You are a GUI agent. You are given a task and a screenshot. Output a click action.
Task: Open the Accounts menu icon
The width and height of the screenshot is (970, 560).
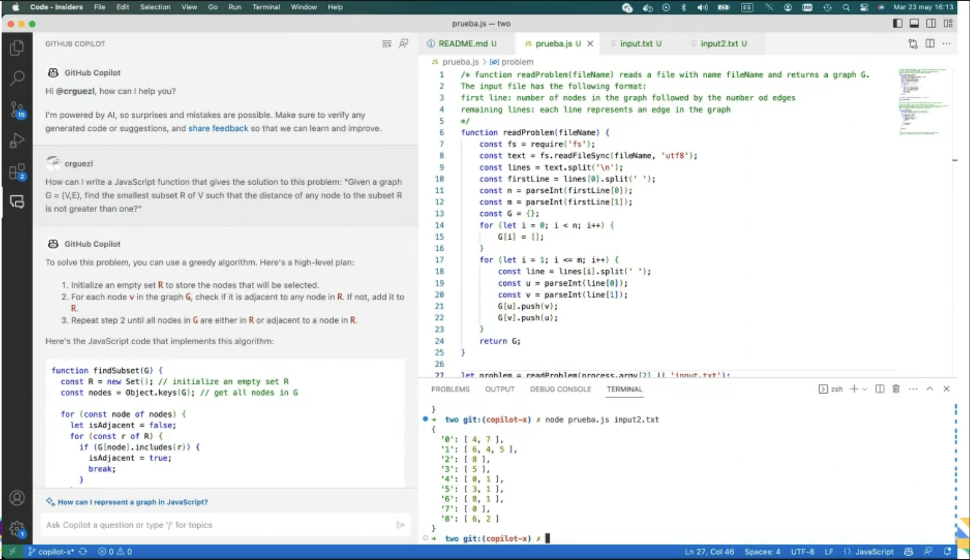[17, 498]
